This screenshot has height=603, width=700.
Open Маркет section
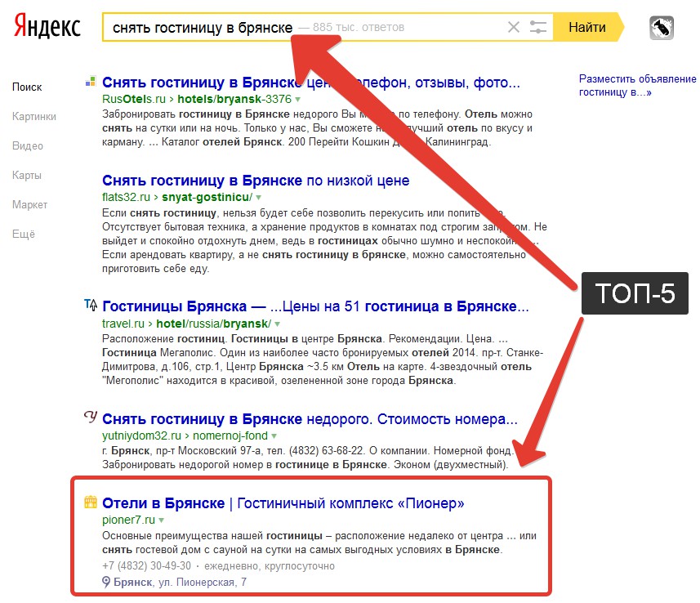click(x=29, y=205)
